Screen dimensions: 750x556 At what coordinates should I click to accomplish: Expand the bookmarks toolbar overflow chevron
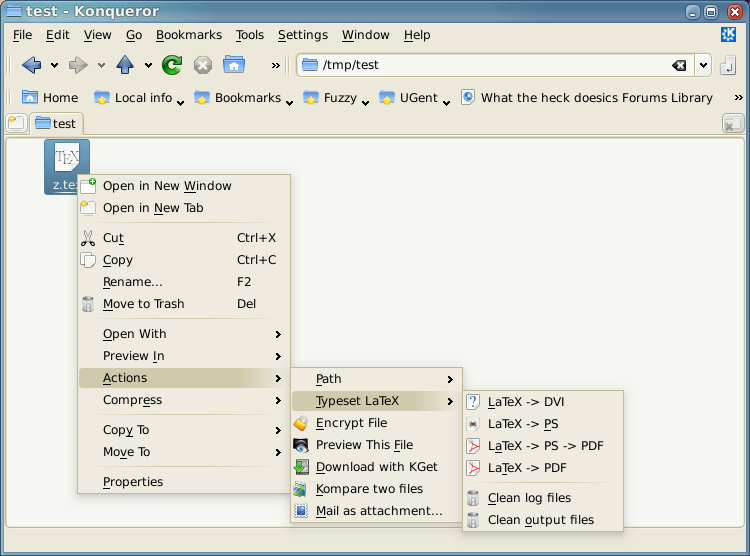[x=739, y=98]
